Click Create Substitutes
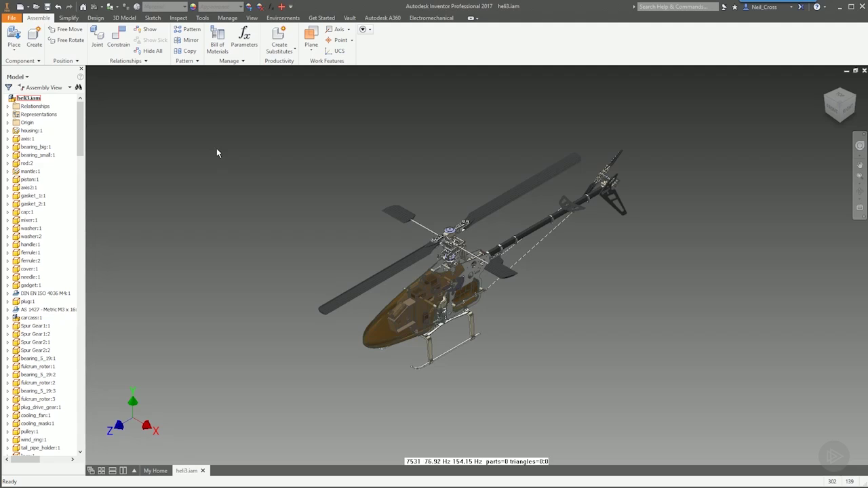 tap(279, 40)
